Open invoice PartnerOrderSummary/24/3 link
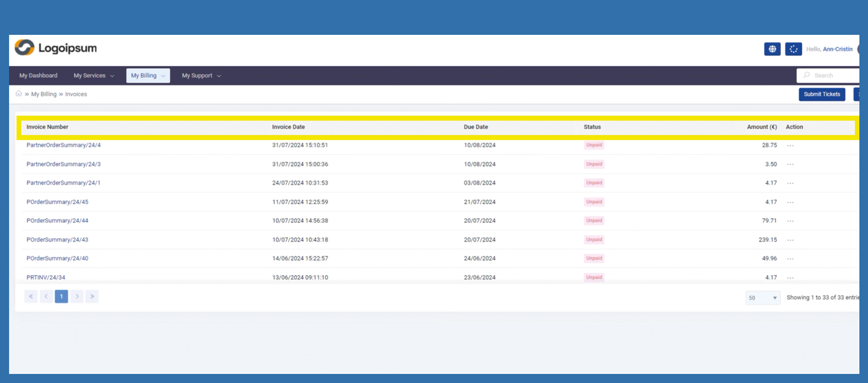Image resolution: width=868 pixels, height=383 pixels. click(x=63, y=164)
